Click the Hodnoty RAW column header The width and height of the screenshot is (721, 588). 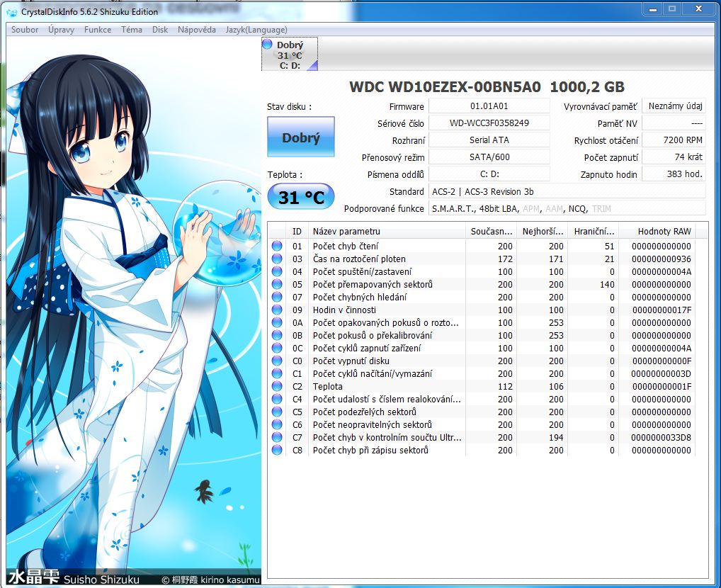[x=657, y=231]
